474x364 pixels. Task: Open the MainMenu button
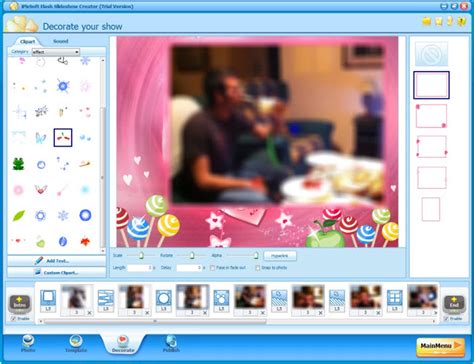click(x=440, y=347)
